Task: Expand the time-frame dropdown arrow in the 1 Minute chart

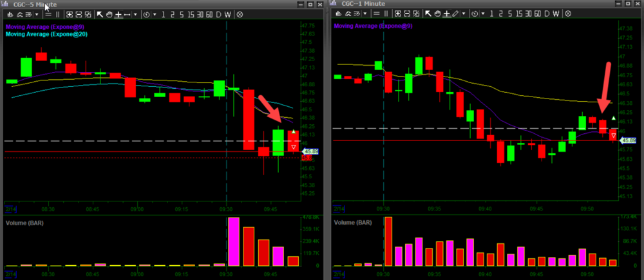Action: 483,14
